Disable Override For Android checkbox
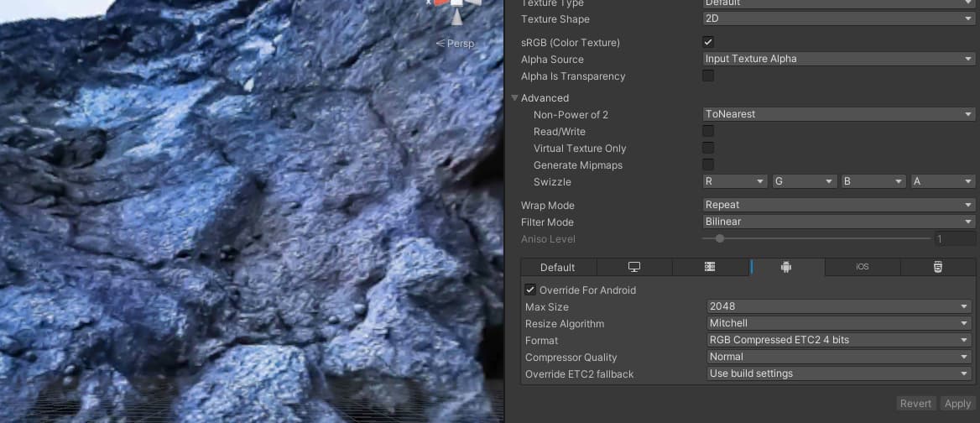 (530, 290)
